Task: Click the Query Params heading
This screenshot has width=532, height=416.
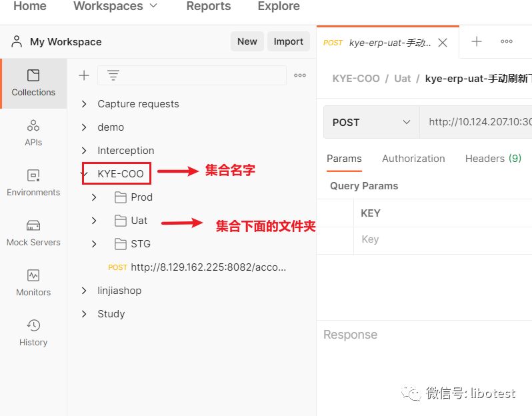Action: (364, 186)
